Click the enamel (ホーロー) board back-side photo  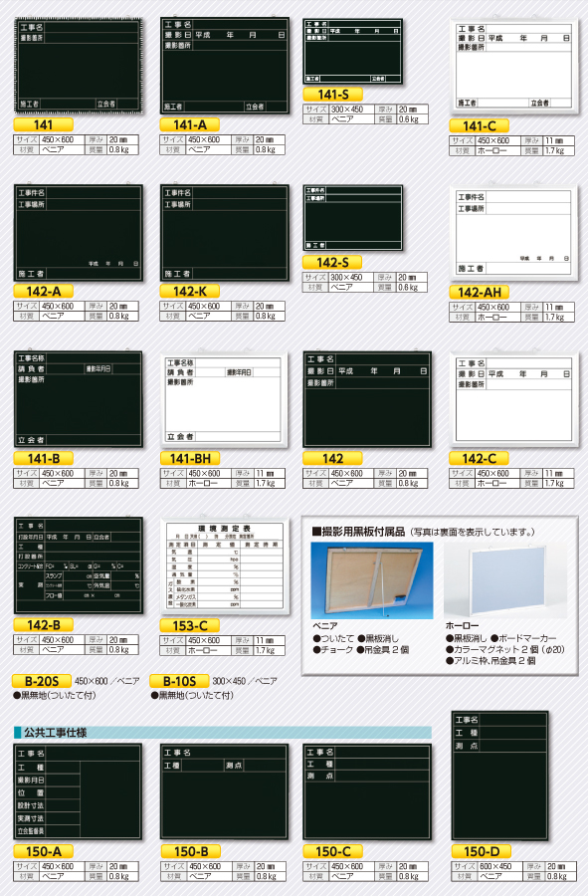[x=505, y=580]
